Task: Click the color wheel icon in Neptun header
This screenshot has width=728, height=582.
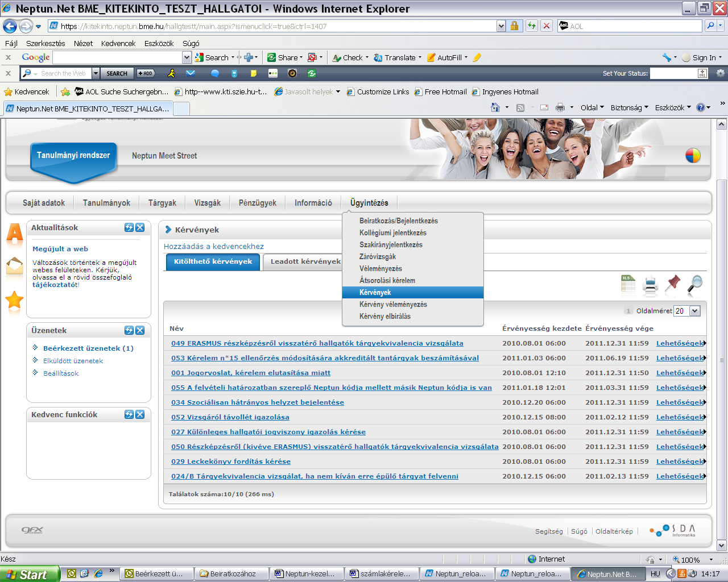Action: tap(693, 156)
